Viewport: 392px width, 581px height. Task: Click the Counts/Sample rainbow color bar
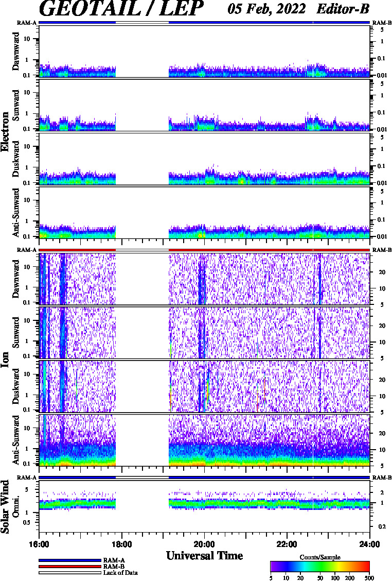[x=320, y=567]
